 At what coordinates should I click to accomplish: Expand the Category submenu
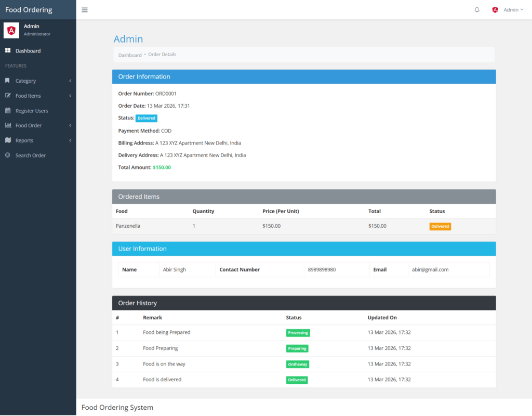coord(70,81)
